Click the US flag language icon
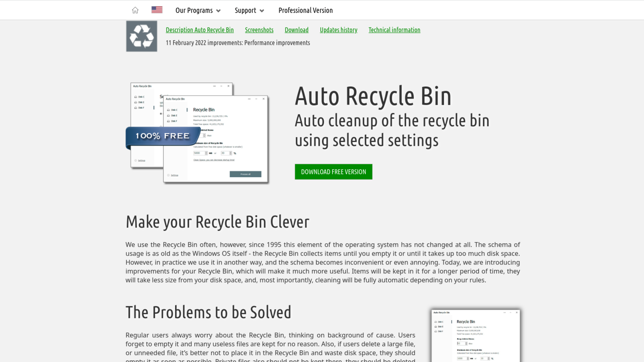644x362 pixels. point(157,10)
